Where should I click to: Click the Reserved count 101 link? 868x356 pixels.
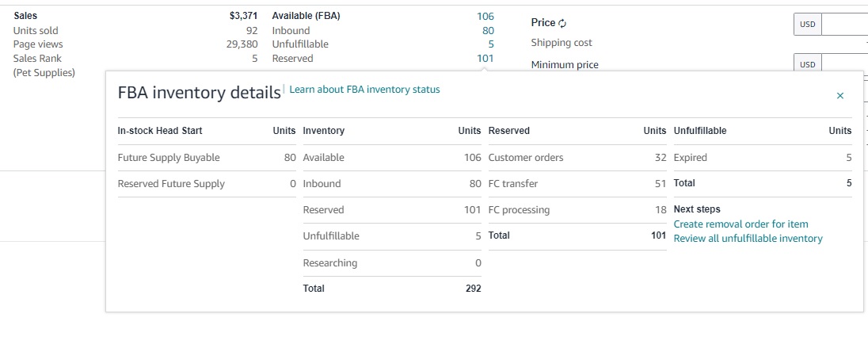pyautogui.click(x=485, y=58)
